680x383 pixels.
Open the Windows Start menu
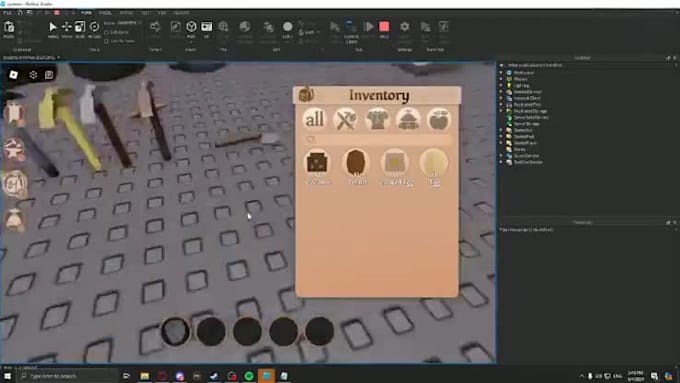(x=7, y=376)
